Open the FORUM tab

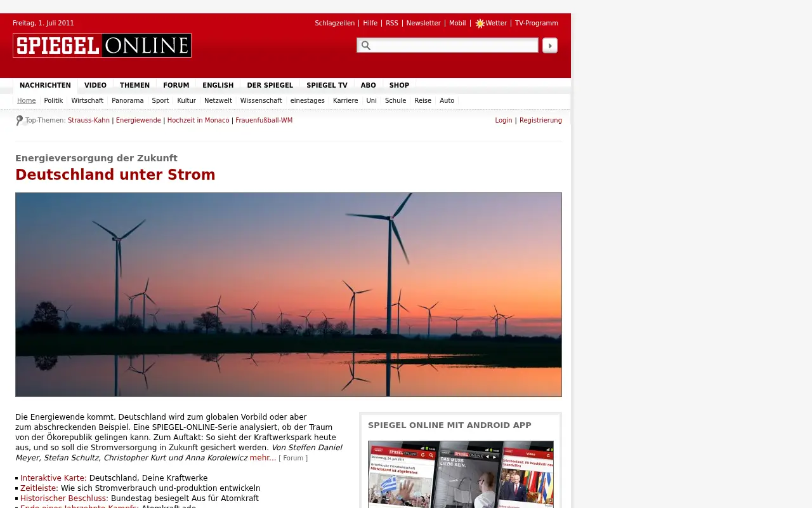pos(176,86)
